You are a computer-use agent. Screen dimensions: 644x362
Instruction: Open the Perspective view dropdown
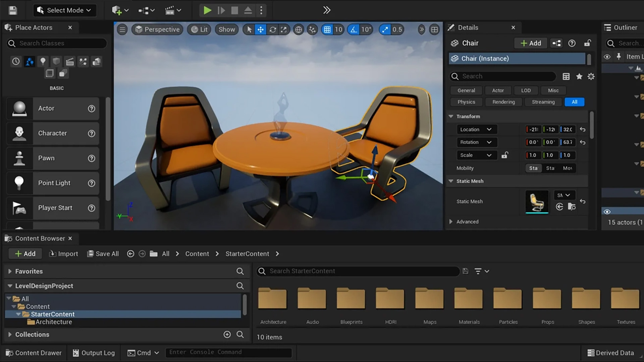pyautogui.click(x=157, y=29)
